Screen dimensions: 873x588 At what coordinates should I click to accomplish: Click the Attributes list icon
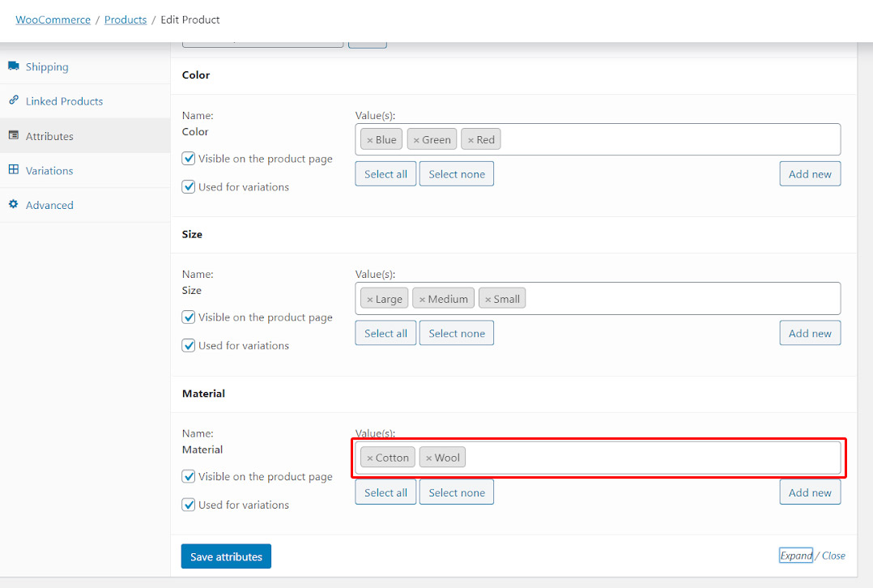coord(13,135)
